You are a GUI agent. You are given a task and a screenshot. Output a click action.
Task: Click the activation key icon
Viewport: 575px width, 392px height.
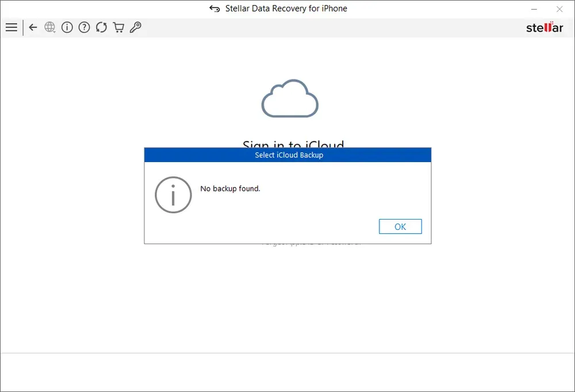tap(136, 27)
